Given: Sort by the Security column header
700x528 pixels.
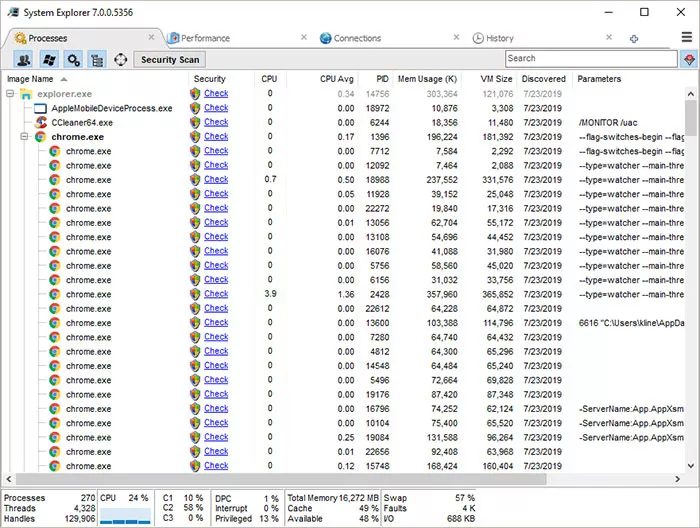Looking at the screenshot, I should tap(209, 79).
